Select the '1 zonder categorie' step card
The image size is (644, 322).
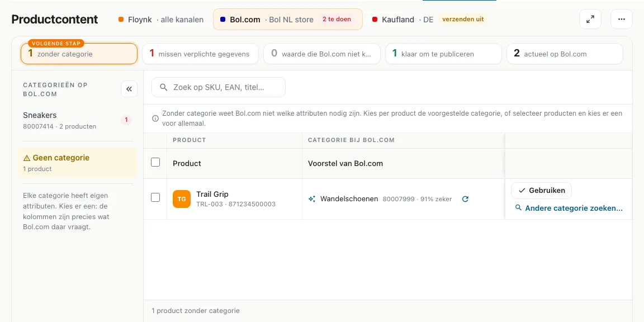[79, 54]
